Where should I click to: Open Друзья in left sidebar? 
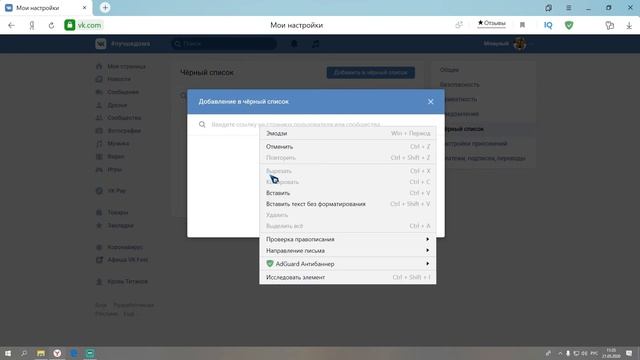tap(112, 105)
